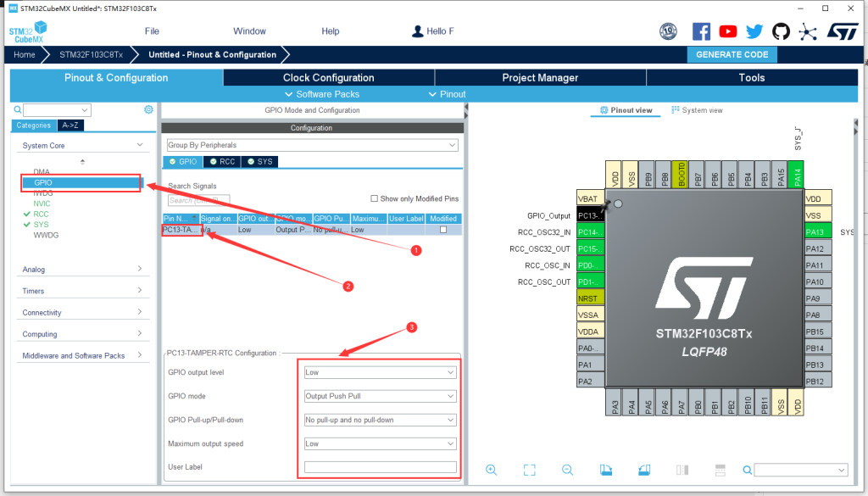The width and height of the screenshot is (868, 496).
Task: Open the GPIO mode dropdown
Action: (x=380, y=396)
